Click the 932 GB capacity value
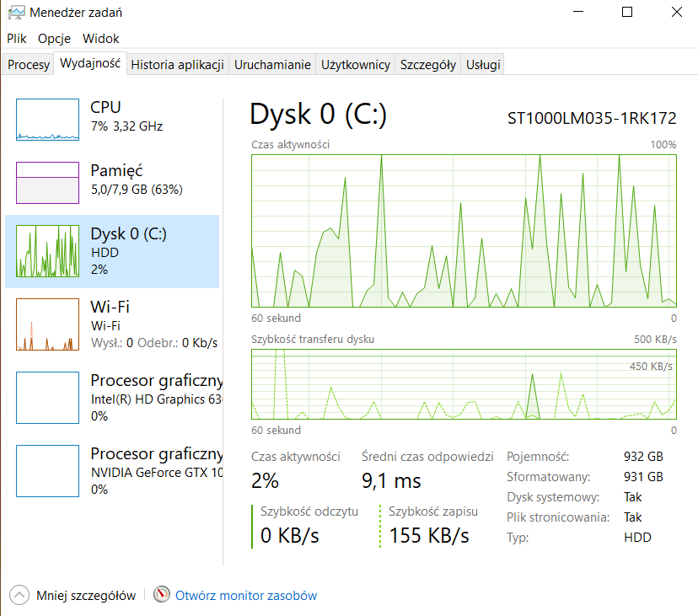The image size is (698, 616). click(x=643, y=457)
